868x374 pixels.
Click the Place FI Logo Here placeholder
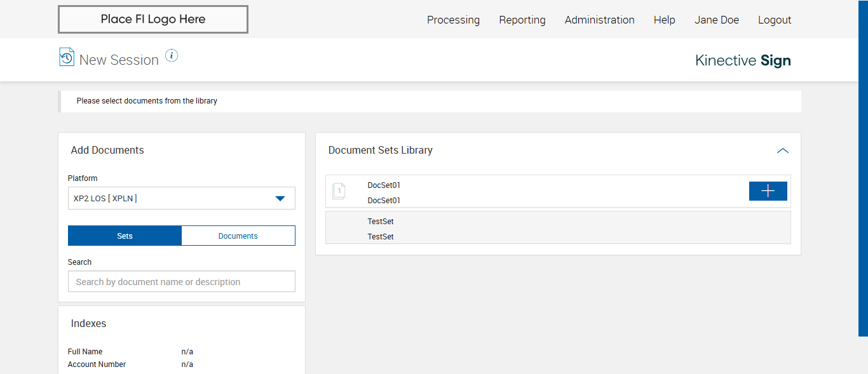[153, 19]
